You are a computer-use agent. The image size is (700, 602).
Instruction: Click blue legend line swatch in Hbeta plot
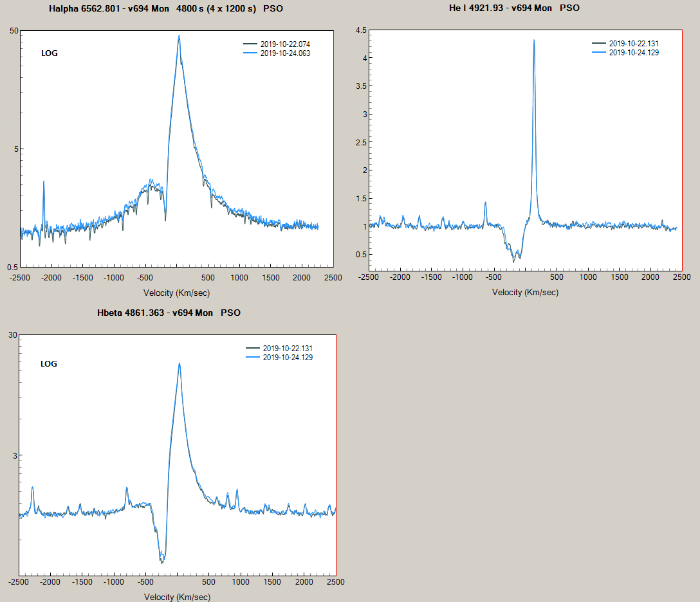[253, 358]
